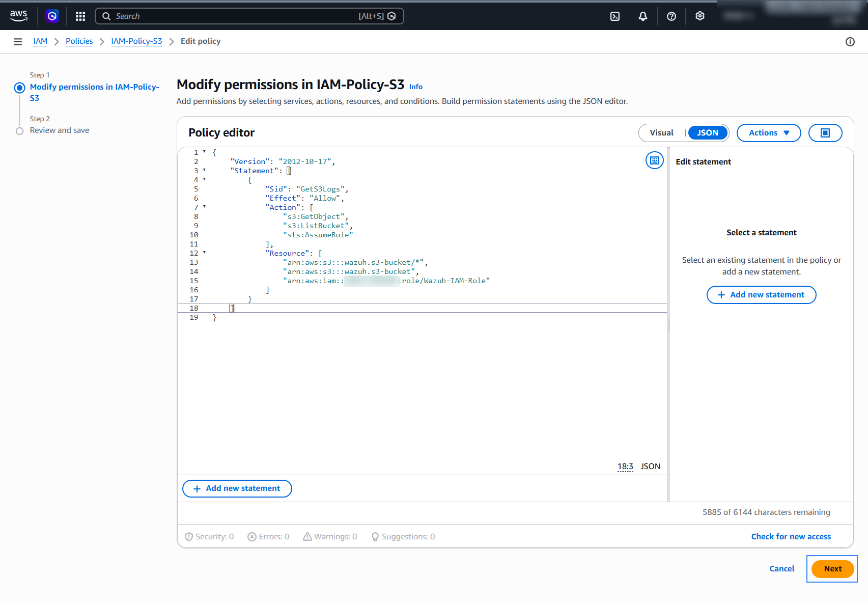Image resolution: width=868 pixels, height=604 pixels.
Task: Open the AWS home logo
Action: [x=19, y=16]
